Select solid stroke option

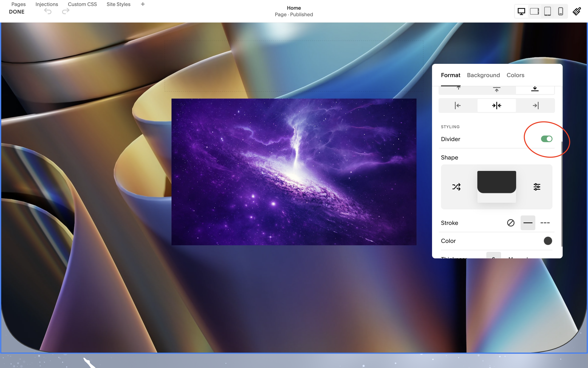(528, 223)
